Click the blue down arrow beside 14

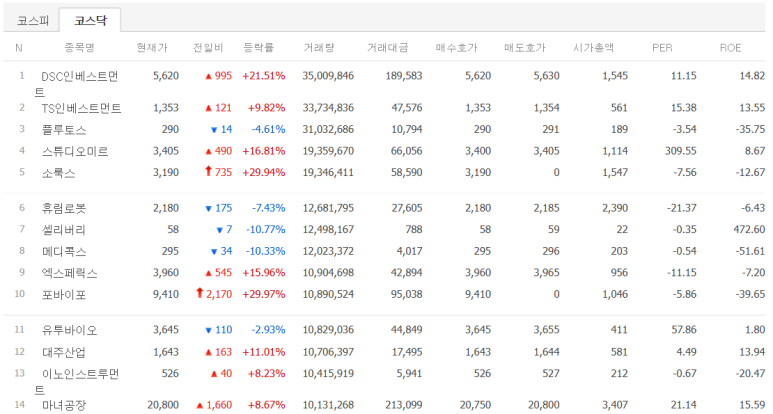(x=214, y=130)
